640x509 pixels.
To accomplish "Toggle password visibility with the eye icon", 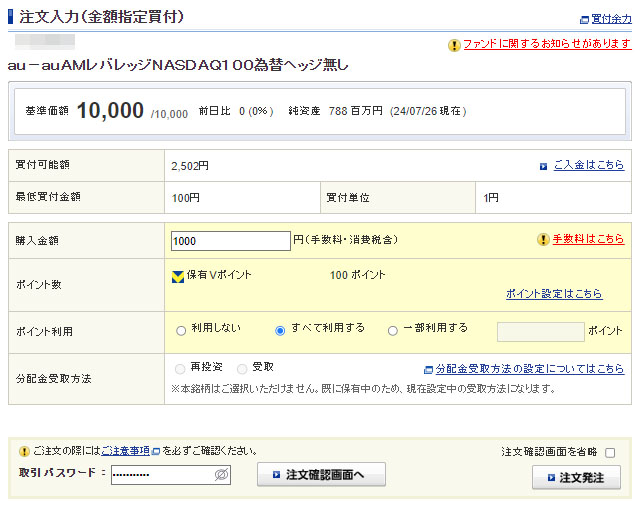I will pos(222,475).
